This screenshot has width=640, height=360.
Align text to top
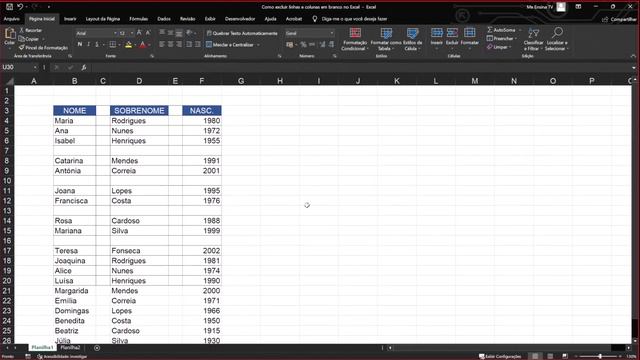pyautogui.click(x=162, y=33)
